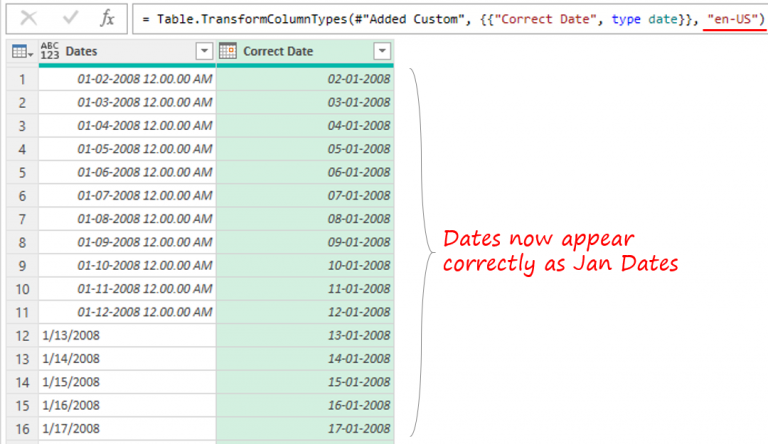Click the fx function icon
Viewport: 768px width, 444px height.
pos(107,18)
